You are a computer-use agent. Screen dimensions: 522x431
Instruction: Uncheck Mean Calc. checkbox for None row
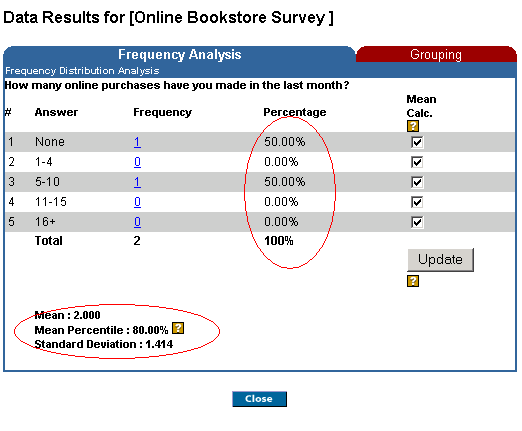tap(417, 142)
